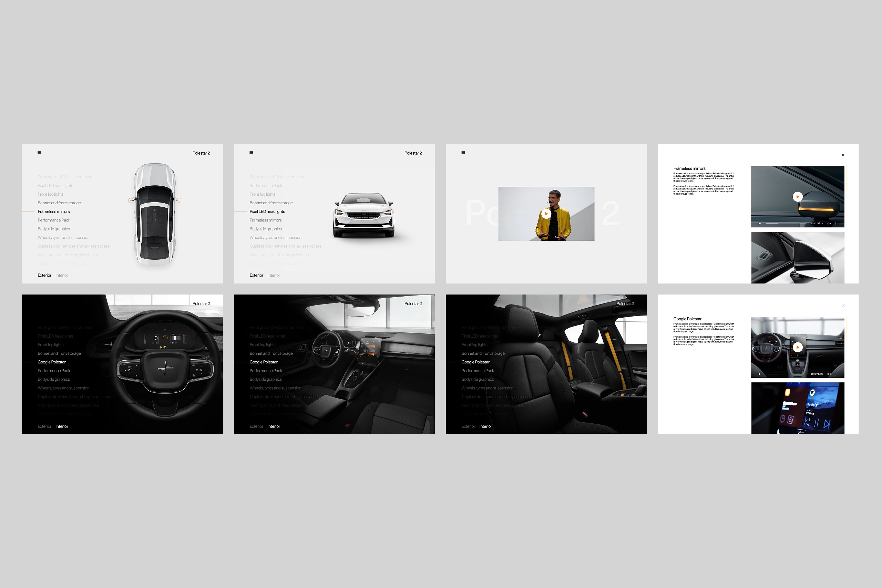Play the presenter video in yellow jacket
This screenshot has width=882, height=588.
546,214
